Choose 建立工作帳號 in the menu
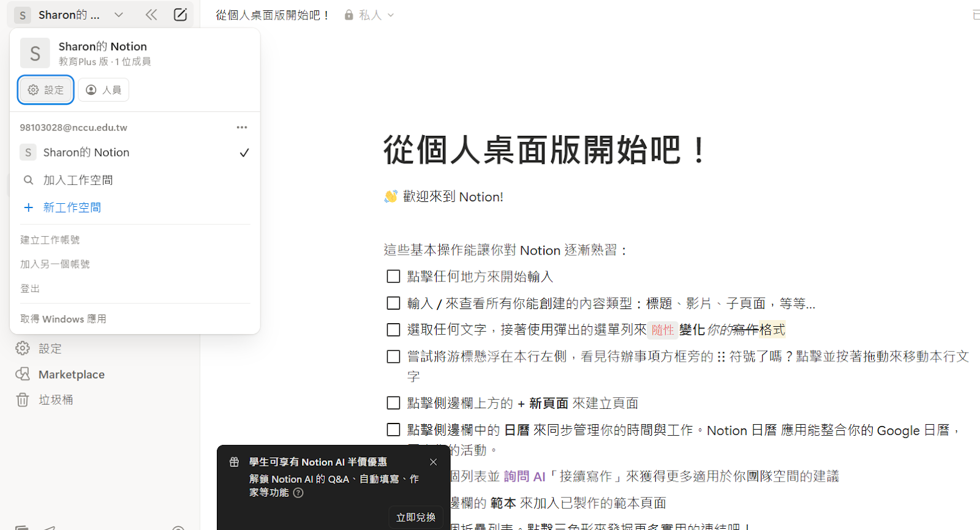This screenshot has width=980, height=530. (x=50, y=240)
